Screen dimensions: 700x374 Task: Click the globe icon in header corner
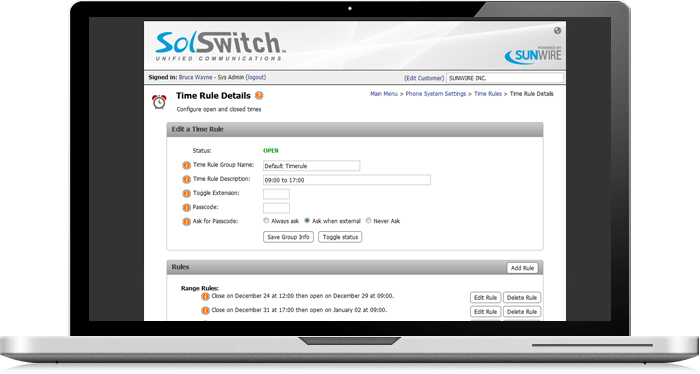click(558, 31)
